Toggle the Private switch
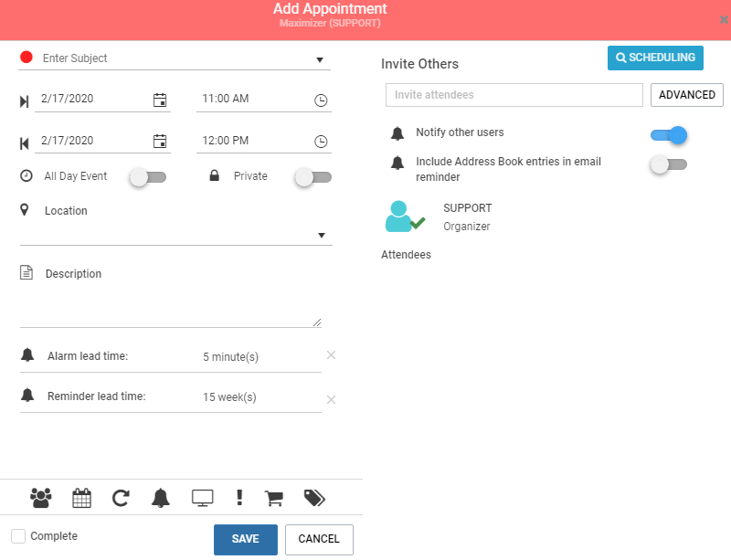The width and height of the screenshot is (731, 560). 313,177
